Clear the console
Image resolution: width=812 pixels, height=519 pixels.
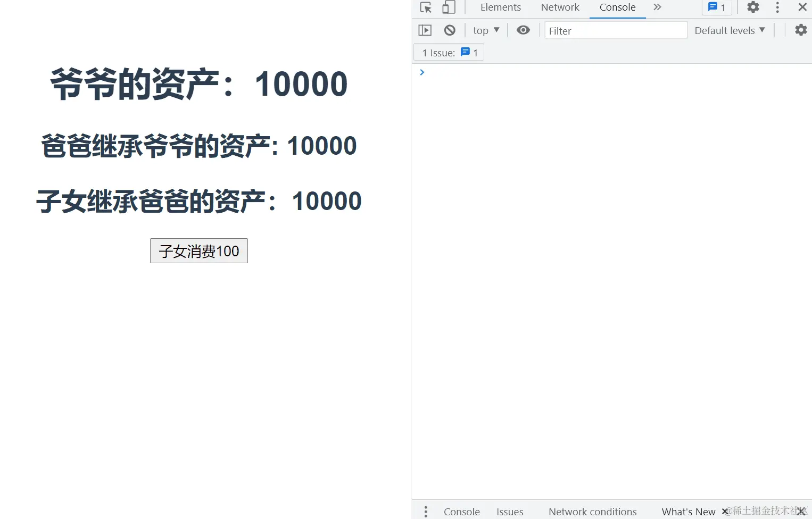tap(450, 30)
